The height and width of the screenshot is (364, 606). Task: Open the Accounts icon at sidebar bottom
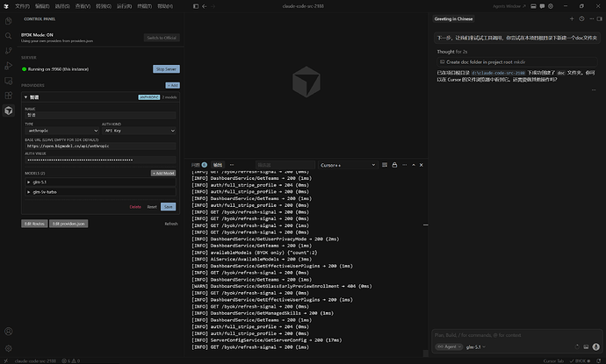click(x=8, y=332)
